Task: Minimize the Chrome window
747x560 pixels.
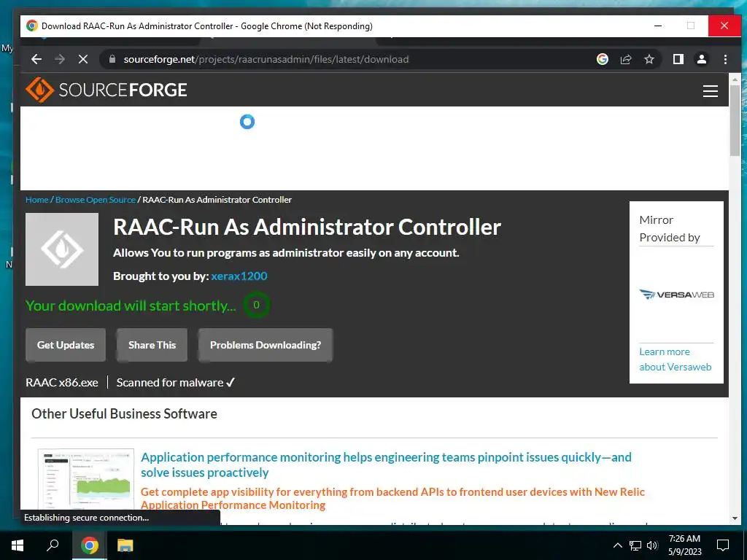Action: pyautogui.click(x=658, y=26)
